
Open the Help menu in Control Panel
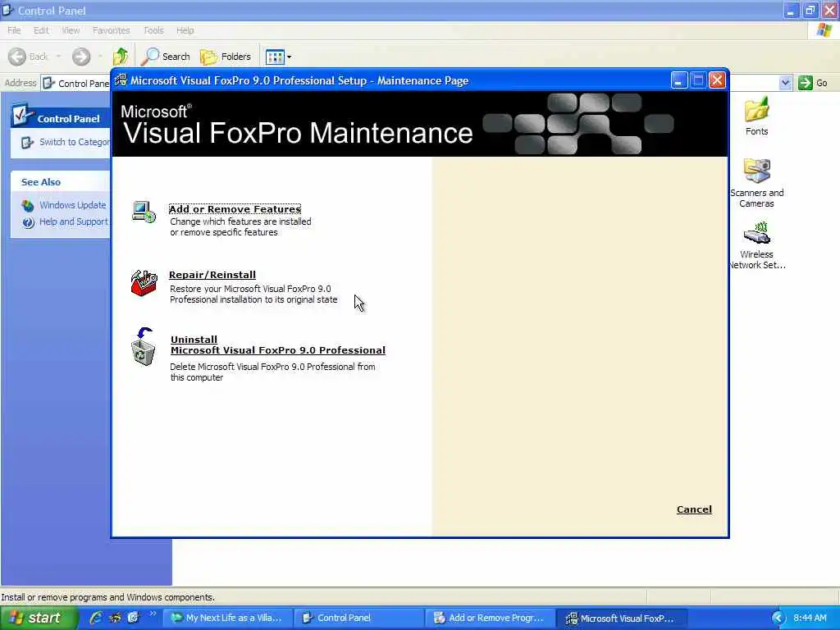pyautogui.click(x=185, y=30)
